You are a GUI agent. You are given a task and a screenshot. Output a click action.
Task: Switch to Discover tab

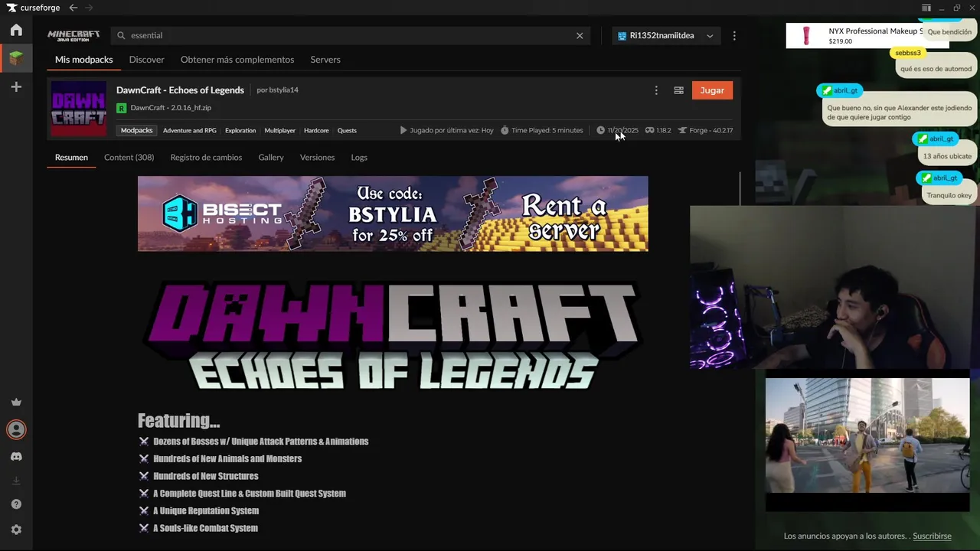click(146, 60)
